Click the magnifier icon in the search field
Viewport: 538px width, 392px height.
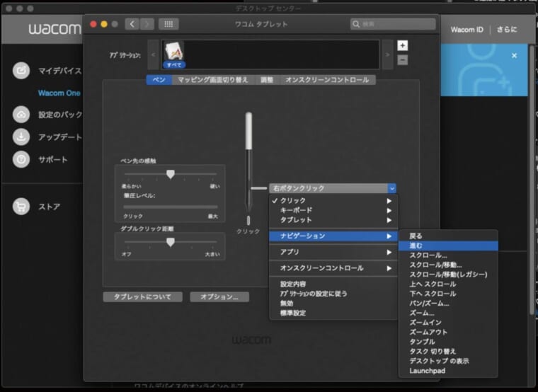point(356,24)
